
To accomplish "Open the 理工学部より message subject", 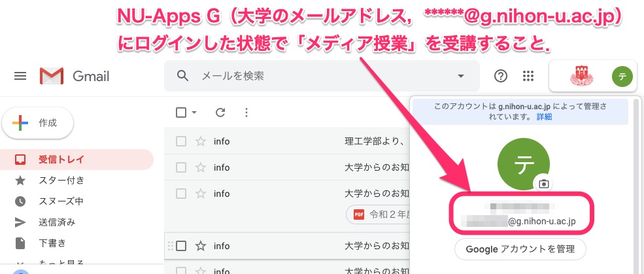I will click(376, 141).
